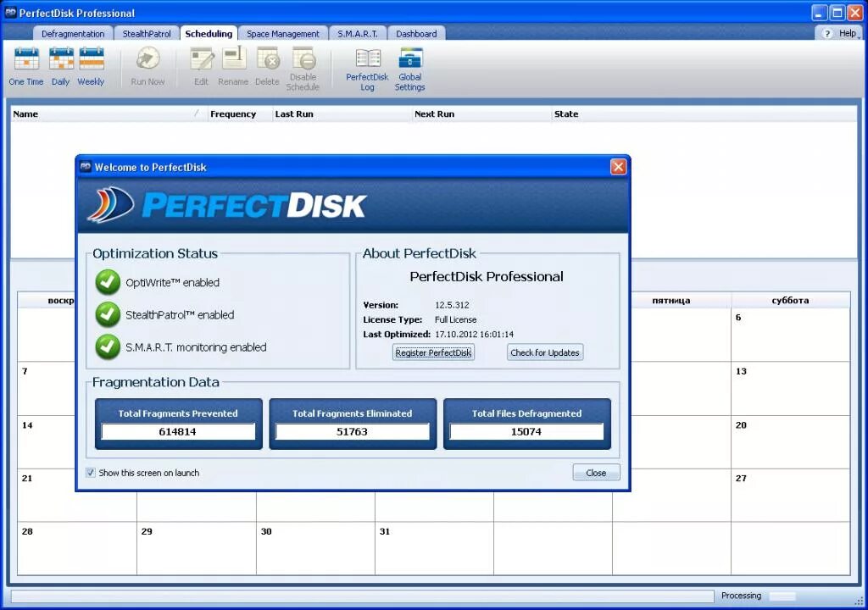Screen dimensions: 868x610
Task: Create a Daily schedule
Action: pyautogui.click(x=61, y=66)
